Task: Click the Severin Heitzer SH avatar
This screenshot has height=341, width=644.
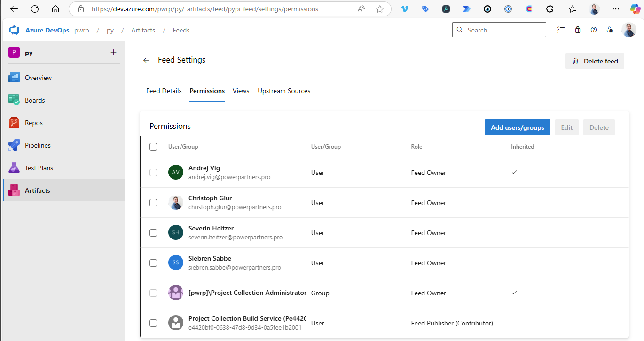Action: 175,232
